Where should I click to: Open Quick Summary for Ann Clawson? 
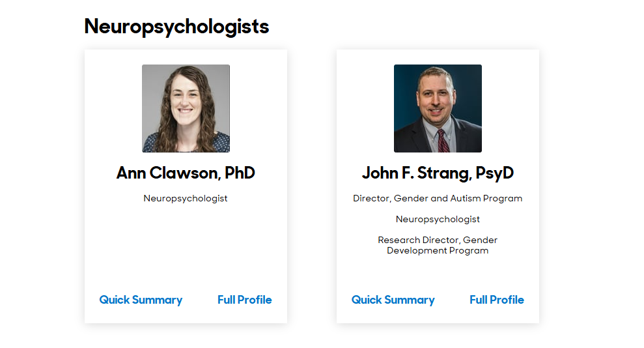coord(141,300)
